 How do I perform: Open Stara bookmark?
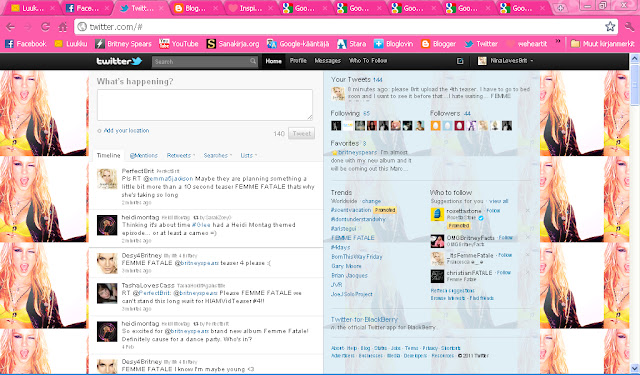pos(351,44)
